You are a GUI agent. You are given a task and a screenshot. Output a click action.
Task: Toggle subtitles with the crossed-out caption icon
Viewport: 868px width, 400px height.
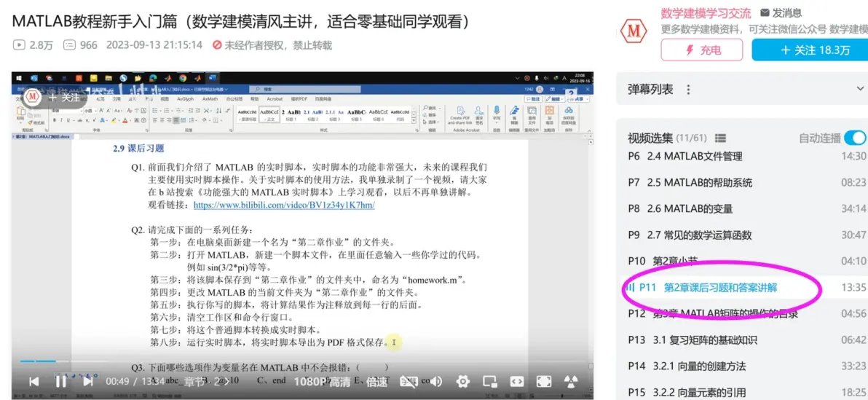pos(409,381)
